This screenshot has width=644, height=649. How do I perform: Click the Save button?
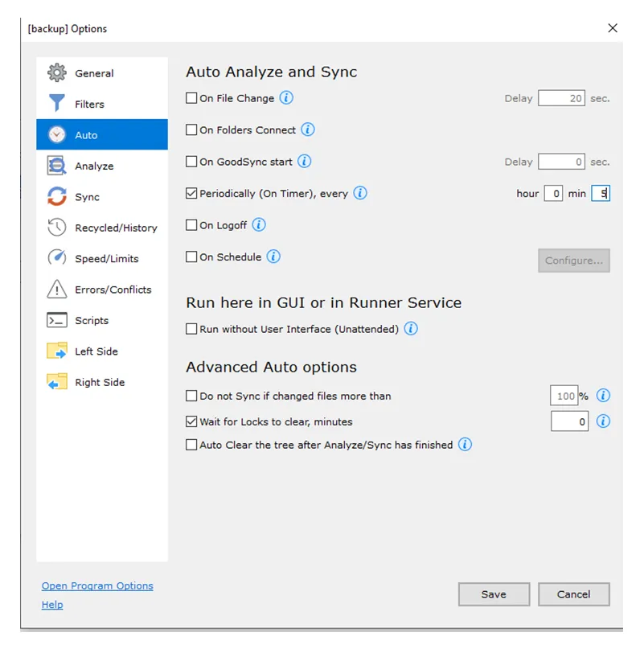[x=494, y=594]
